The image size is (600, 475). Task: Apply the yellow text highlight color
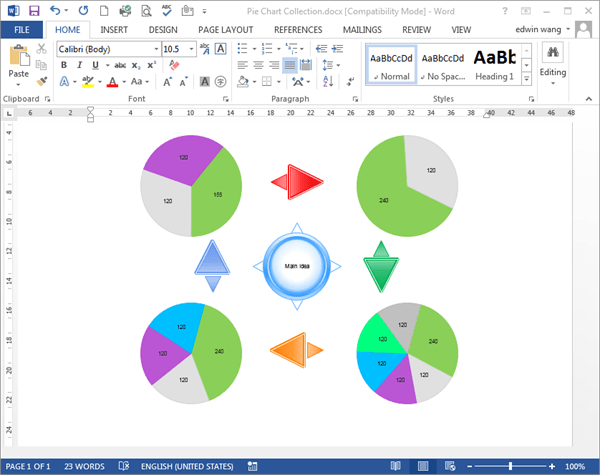point(88,82)
